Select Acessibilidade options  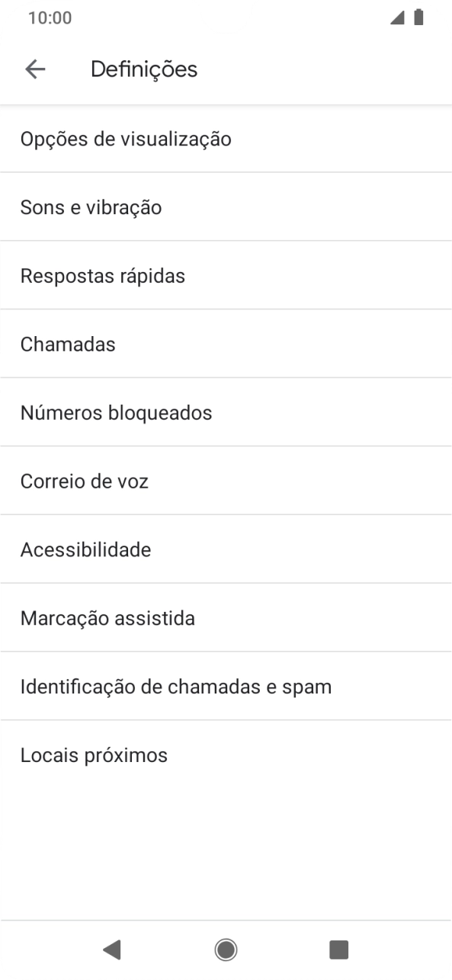[x=85, y=549]
